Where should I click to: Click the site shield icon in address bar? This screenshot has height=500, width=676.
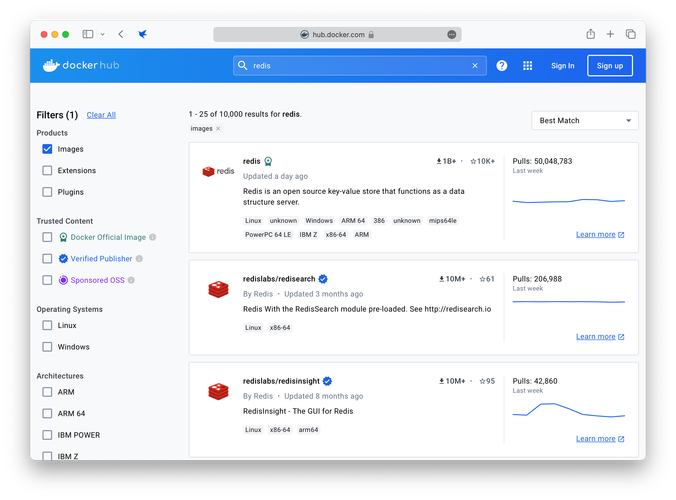tap(304, 34)
